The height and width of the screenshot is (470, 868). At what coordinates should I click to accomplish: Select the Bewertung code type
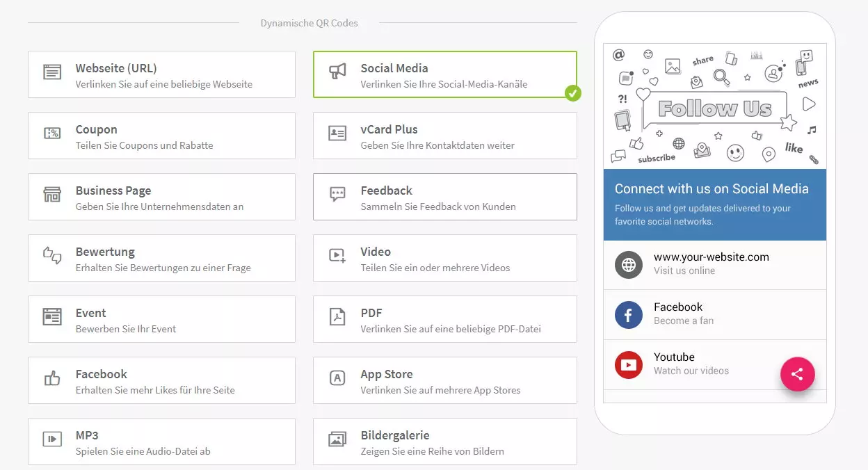click(161, 258)
